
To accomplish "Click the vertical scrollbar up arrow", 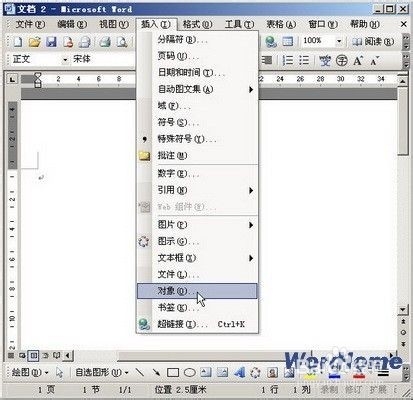I will (x=403, y=81).
